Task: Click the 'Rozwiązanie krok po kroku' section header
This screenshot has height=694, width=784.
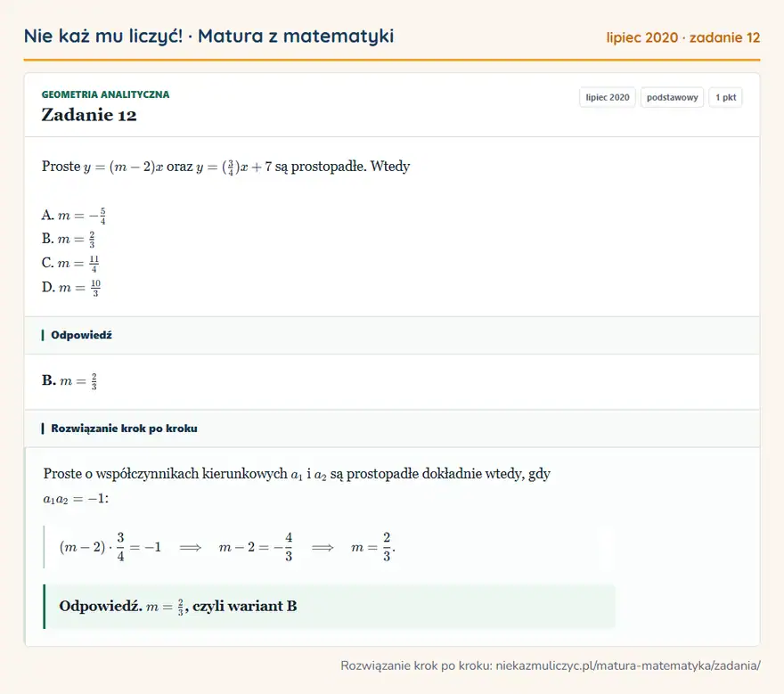Action: coord(392,429)
